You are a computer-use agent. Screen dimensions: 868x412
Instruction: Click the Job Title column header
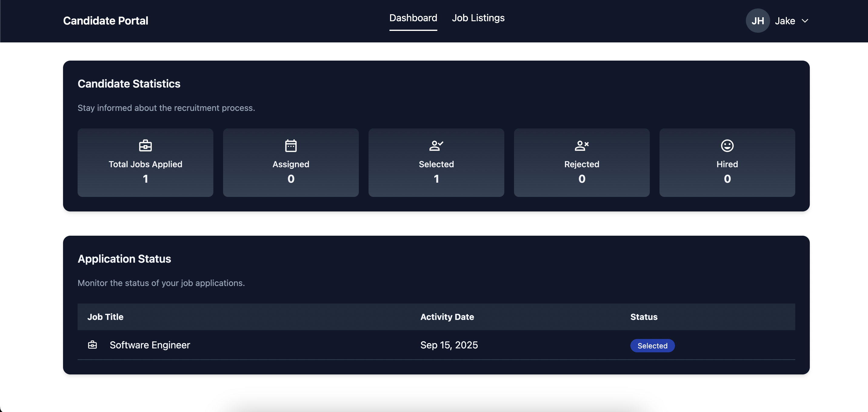pyautogui.click(x=105, y=317)
